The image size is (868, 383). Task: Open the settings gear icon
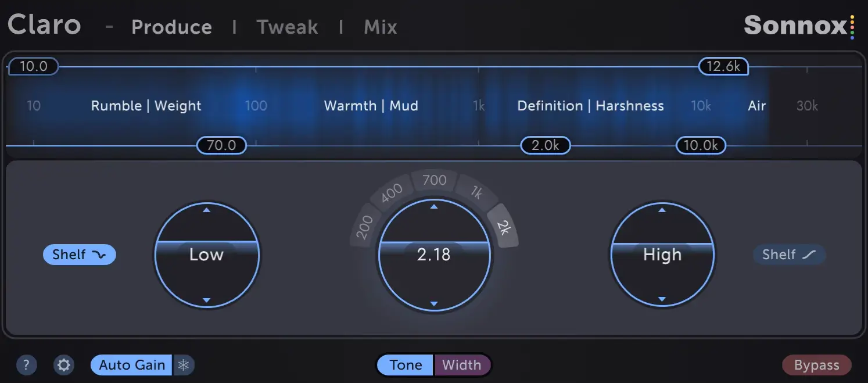pyautogui.click(x=64, y=365)
